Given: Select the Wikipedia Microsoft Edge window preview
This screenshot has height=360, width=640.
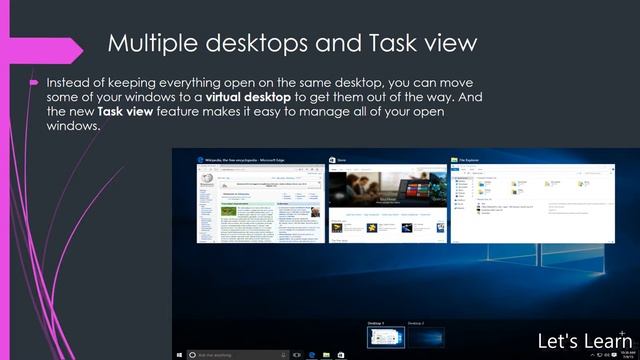Looking at the screenshot, I should tap(261, 204).
